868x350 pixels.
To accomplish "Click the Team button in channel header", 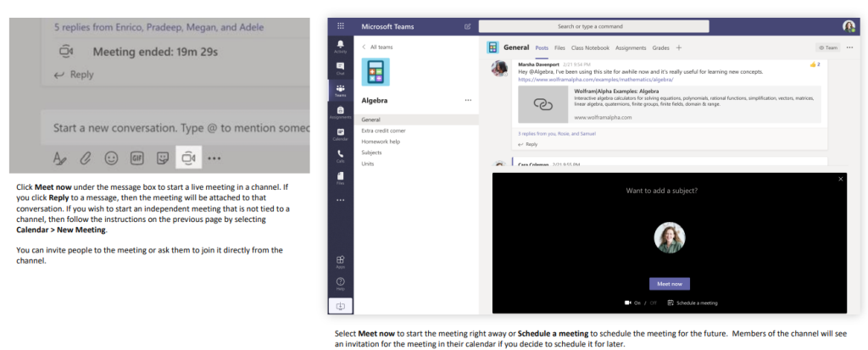I will (x=828, y=47).
